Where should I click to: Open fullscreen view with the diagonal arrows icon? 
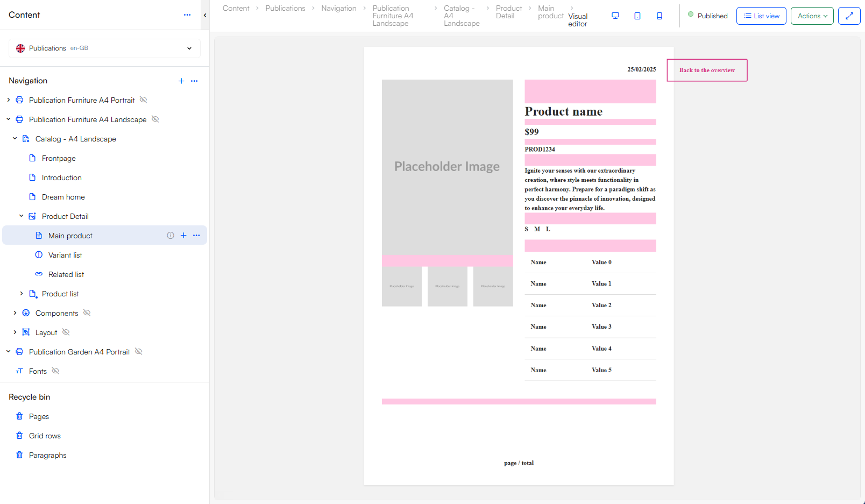(849, 16)
